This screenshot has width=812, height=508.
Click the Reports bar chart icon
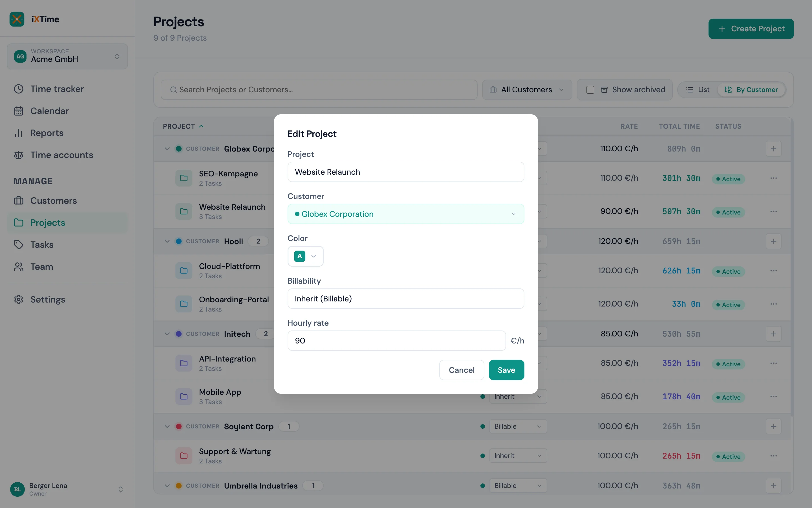pos(18,133)
